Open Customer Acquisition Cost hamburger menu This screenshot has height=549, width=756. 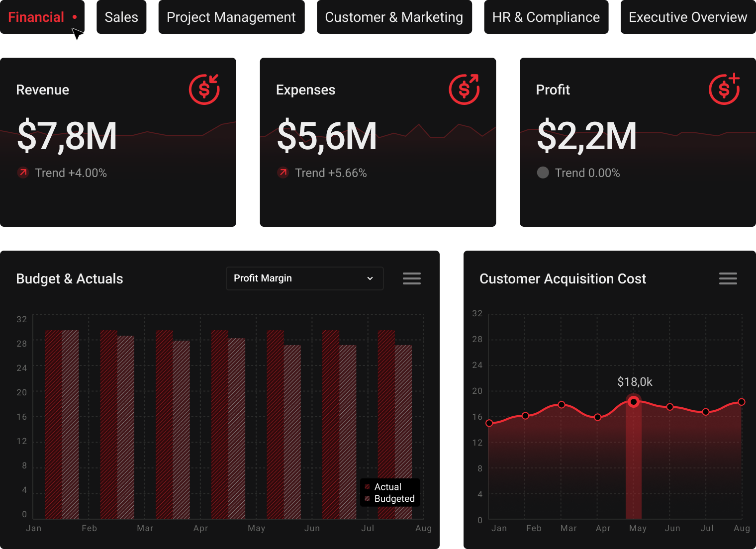tap(728, 278)
